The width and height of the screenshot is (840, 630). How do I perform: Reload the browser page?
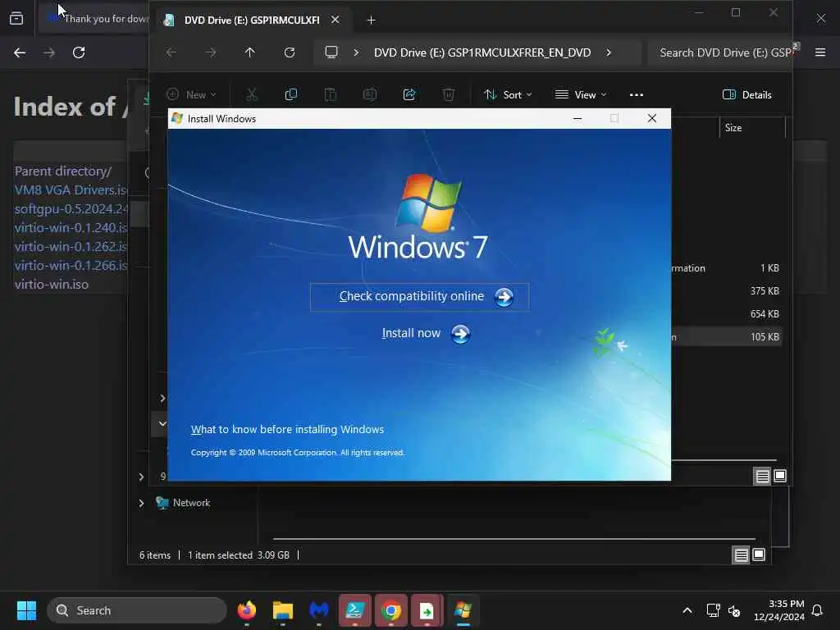coord(79,52)
